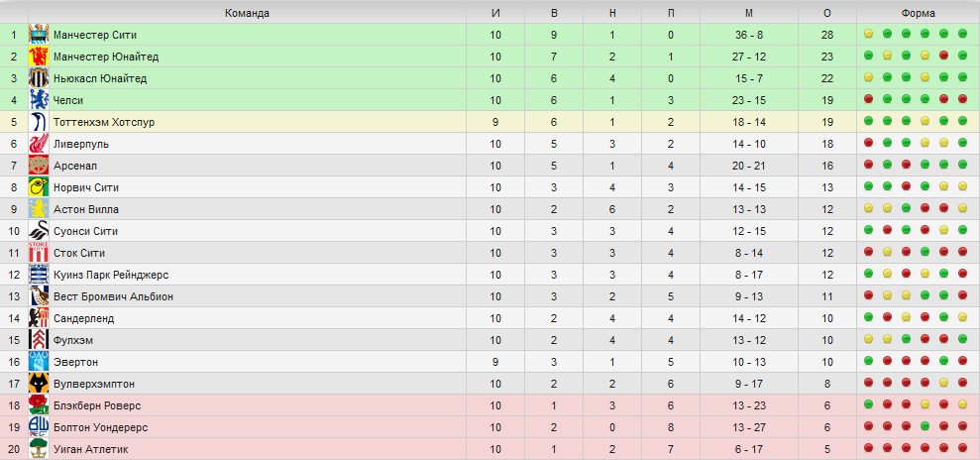The width and height of the screenshot is (980, 460).
Task: Open the Тоттенхэм Хотспур team link
Action: pyautogui.click(x=104, y=123)
